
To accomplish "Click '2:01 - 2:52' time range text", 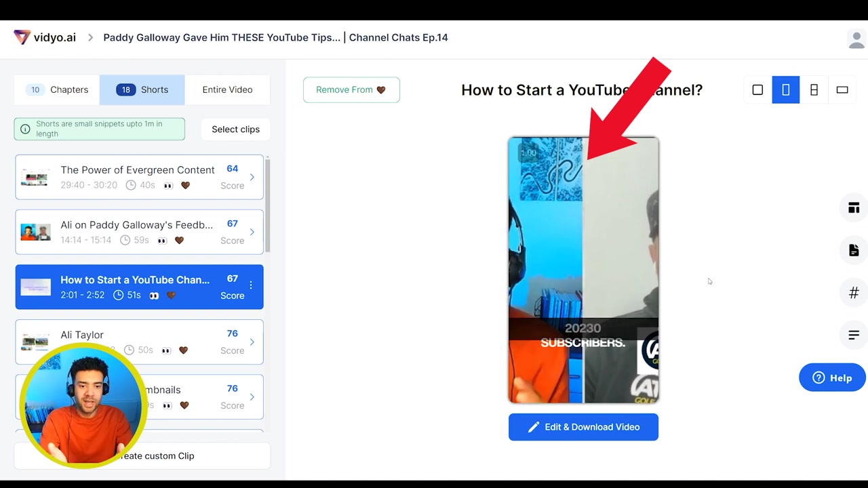I will [83, 296].
